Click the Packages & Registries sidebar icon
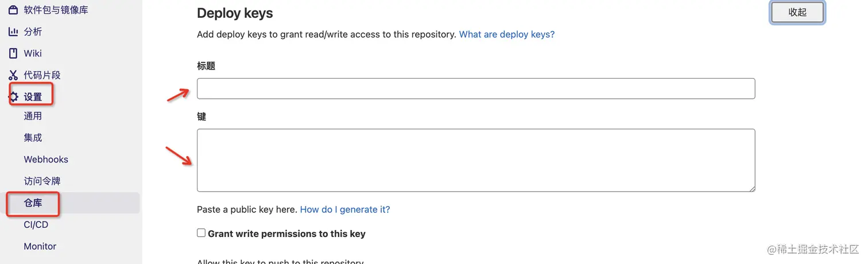 pos(13,10)
